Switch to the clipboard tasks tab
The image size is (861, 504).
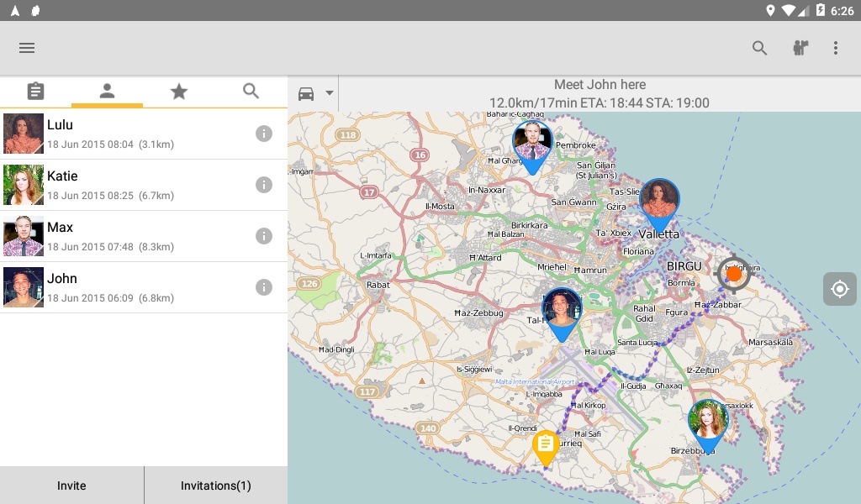(x=35, y=91)
